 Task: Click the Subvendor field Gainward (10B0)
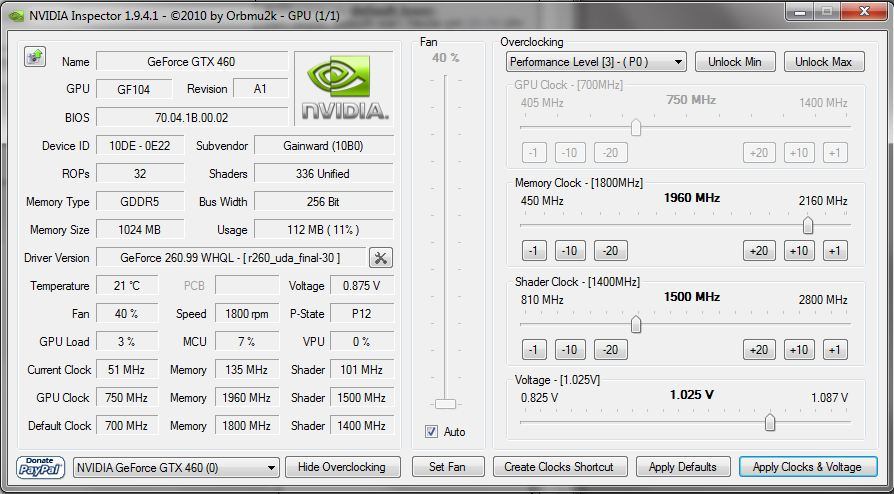[323, 145]
